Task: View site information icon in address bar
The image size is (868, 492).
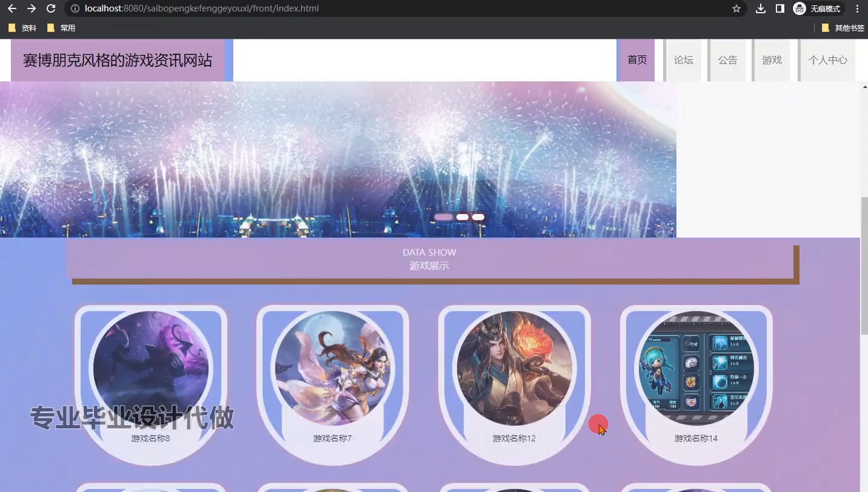Action: click(x=75, y=8)
